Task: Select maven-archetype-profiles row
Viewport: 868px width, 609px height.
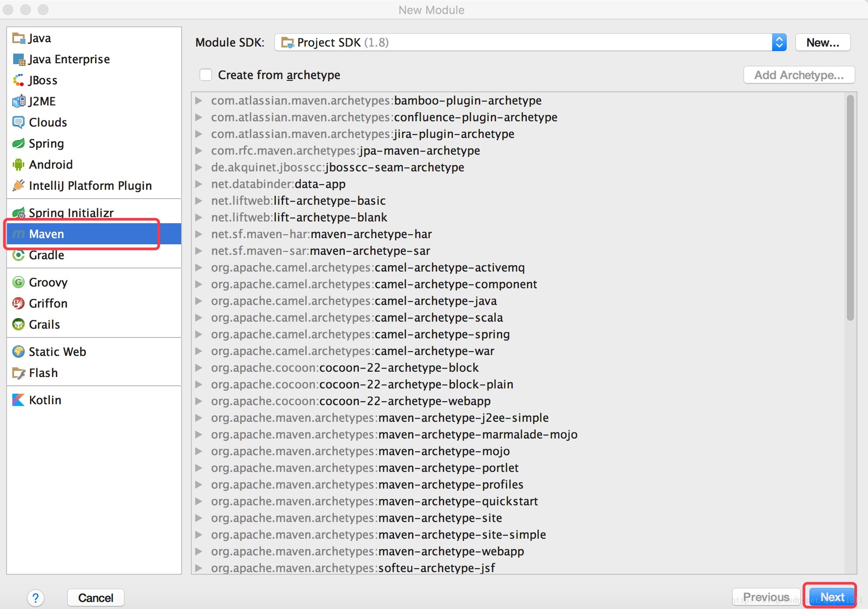Action: click(519, 485)
